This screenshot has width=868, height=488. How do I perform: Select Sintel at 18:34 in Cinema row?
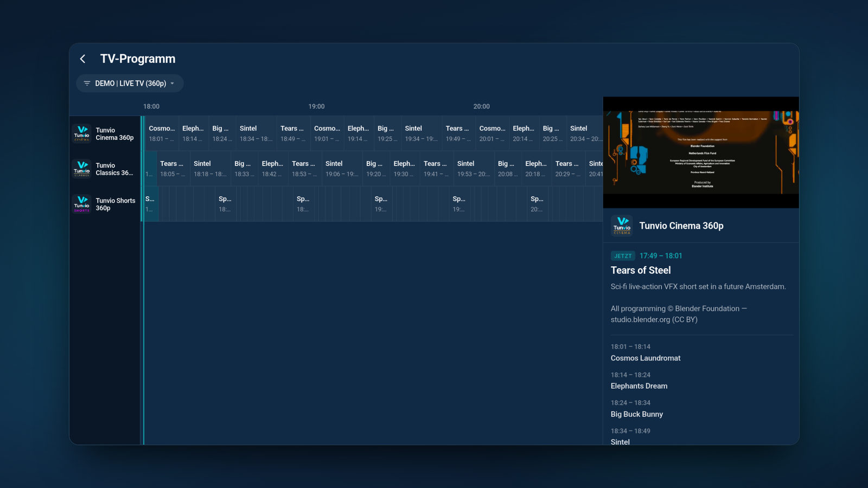257,133
